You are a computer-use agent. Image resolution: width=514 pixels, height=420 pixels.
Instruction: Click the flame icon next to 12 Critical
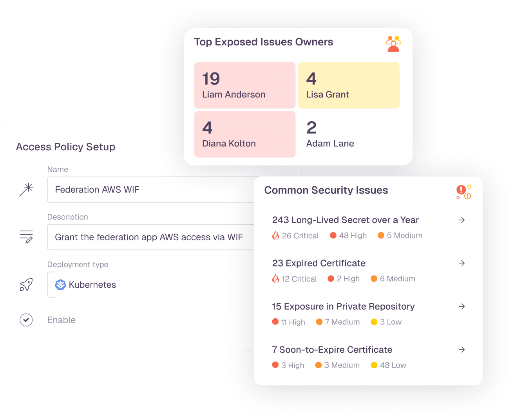(276, 279)
